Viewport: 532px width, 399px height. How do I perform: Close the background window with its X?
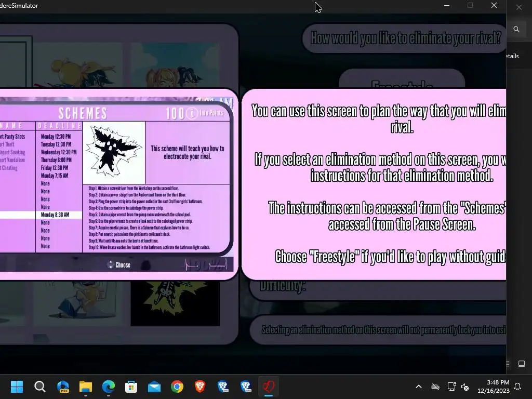click(x=519, y=7)
